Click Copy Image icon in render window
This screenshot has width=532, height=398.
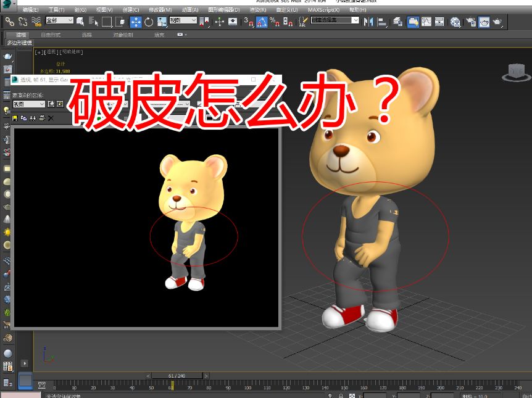tap(23, 118)
